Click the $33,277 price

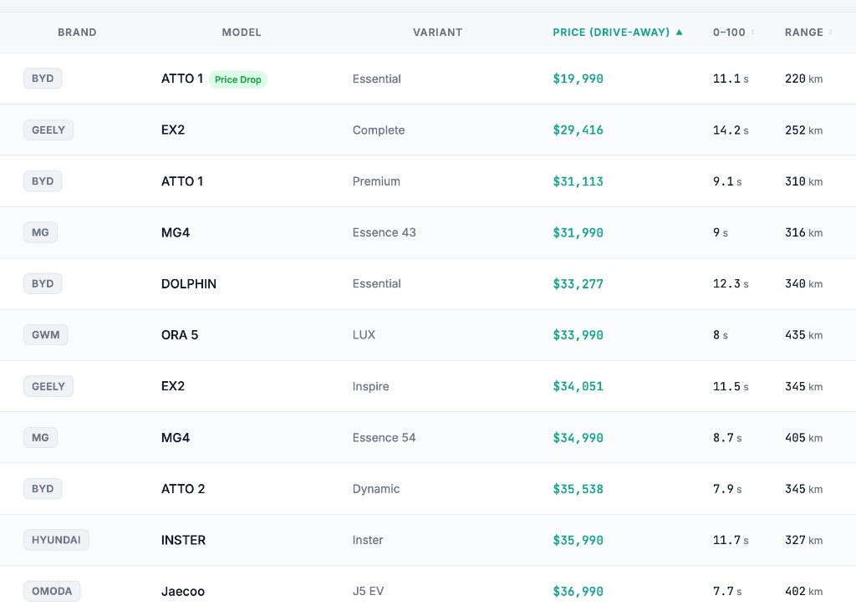578,283
